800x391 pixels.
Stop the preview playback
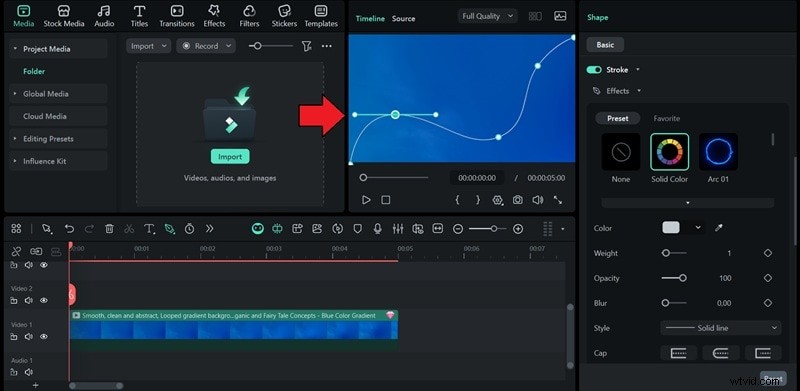click(x=386, y=200)
